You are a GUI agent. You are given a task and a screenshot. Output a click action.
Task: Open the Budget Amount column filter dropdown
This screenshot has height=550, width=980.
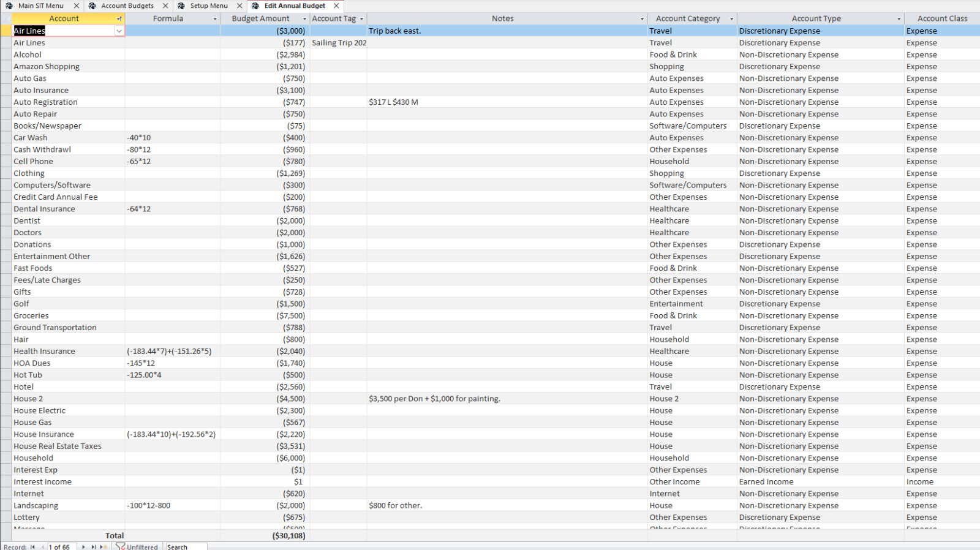coord(304,19)
